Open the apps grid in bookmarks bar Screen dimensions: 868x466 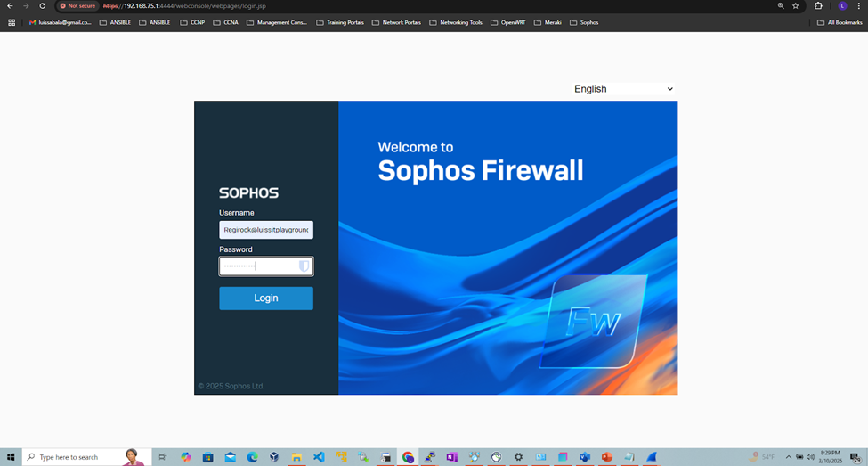pyautogui.click(x=12, y=22)
